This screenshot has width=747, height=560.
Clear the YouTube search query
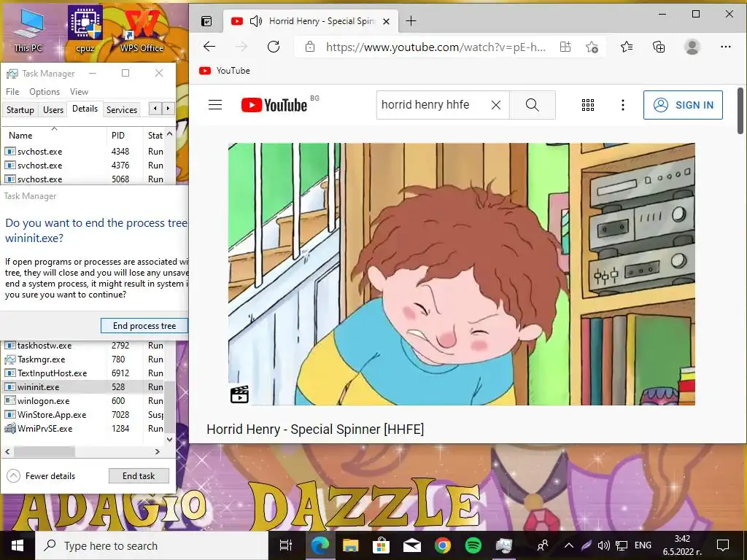pos(496,105)
